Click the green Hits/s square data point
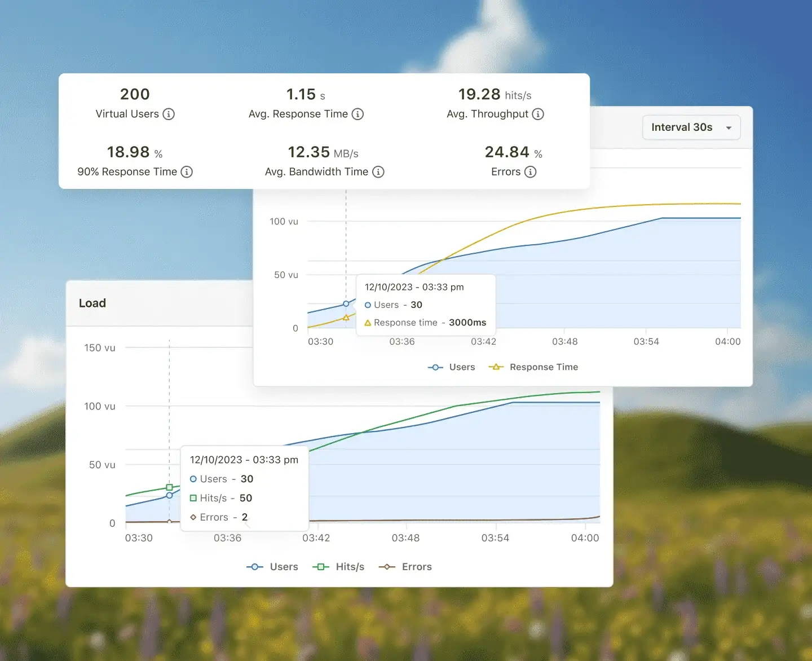 pyautogui.click(x=169, y=487)
